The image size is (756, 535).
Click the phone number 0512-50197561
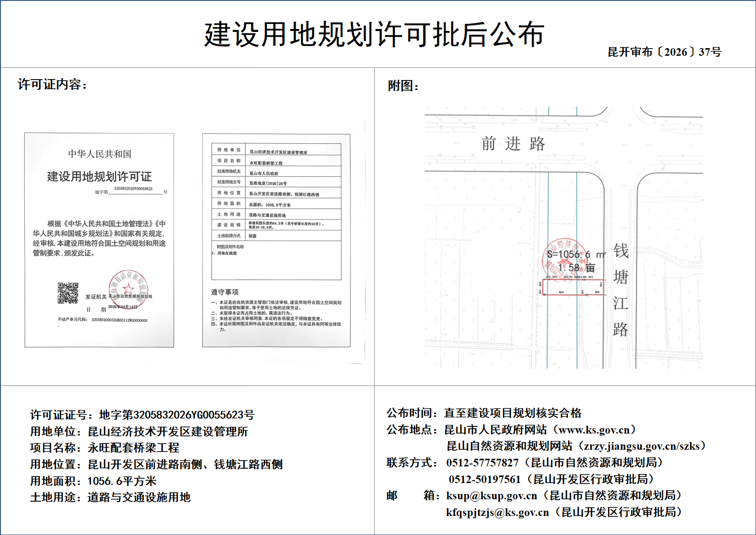(x=485, y=479)
